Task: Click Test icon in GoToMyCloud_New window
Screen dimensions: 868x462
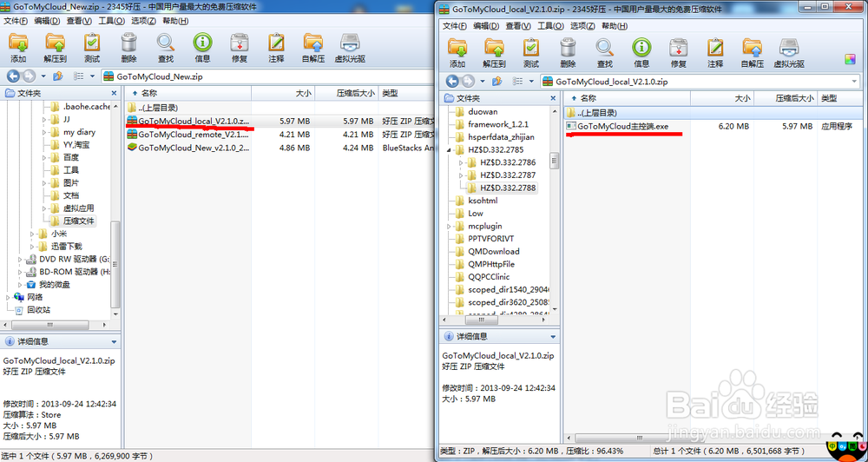Action: tap(92, 43)
